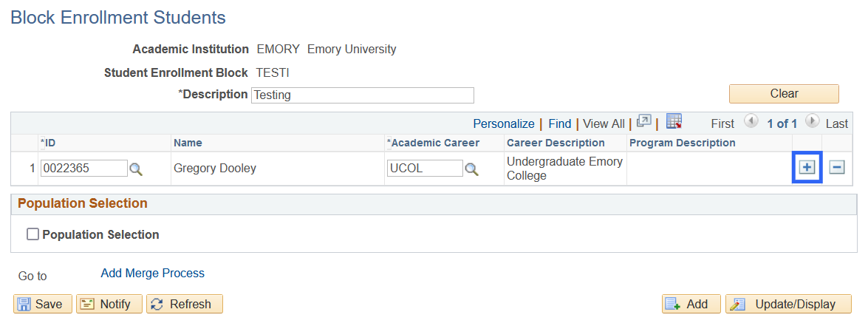Click the Description text field
This screenshot has height=329, width=868.
[x=362, y=95]
